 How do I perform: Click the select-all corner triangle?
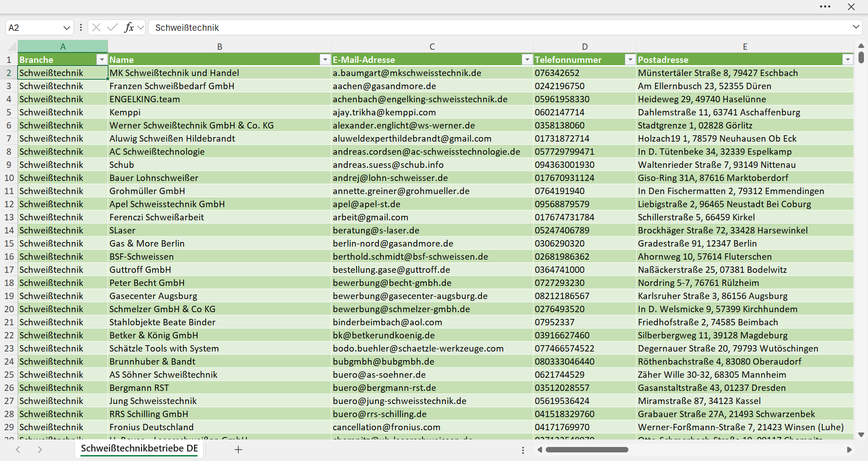pyautogui.click(x=12, y=47)
